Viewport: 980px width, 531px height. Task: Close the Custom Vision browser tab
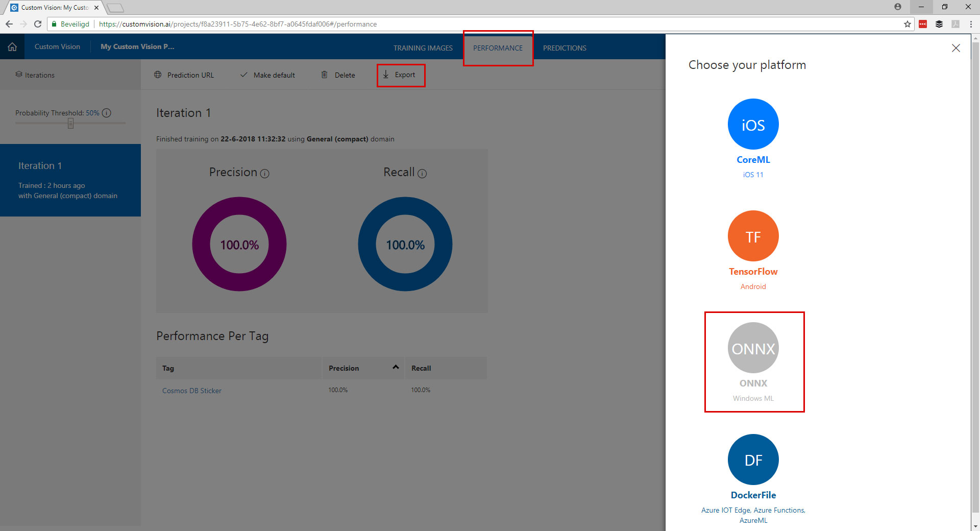[96, 8]
